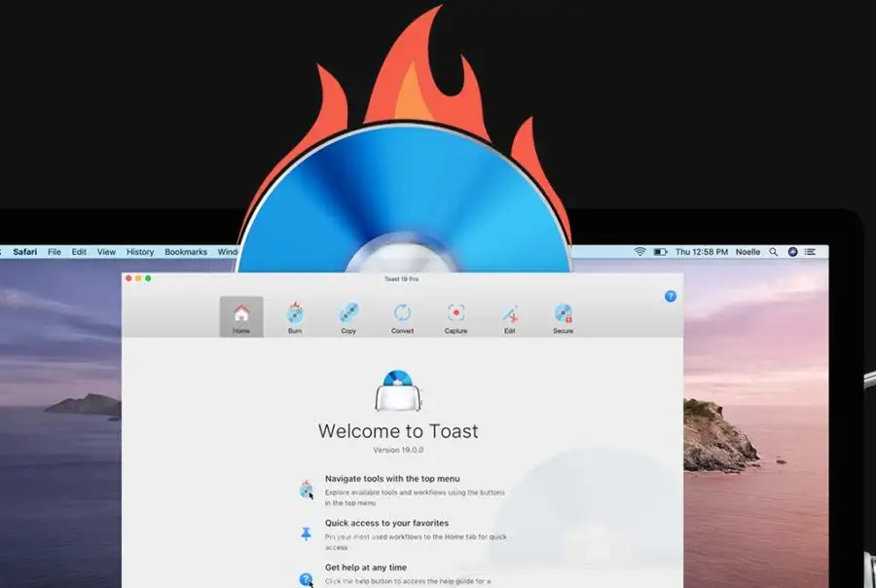Click the blue help button
876x588 pixels.
click(x=671, y=296)
